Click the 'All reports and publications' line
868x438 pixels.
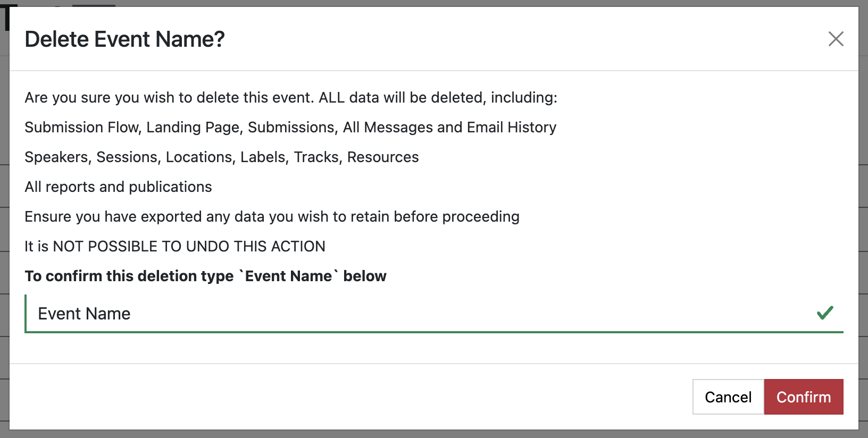[118, 187]
